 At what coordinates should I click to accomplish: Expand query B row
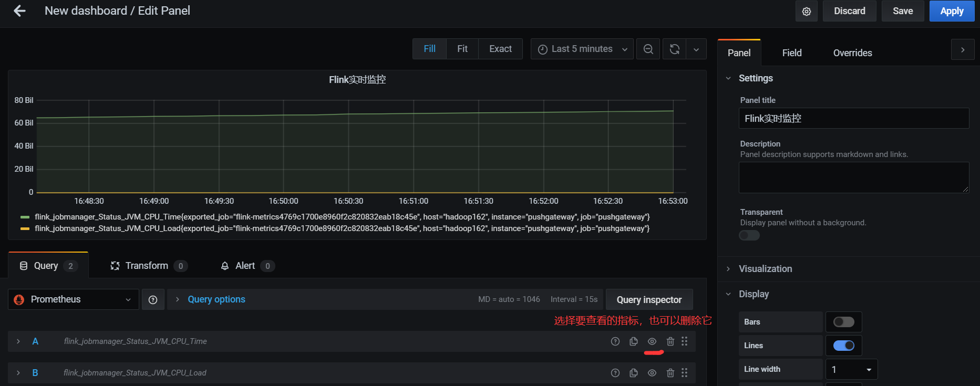click(x=18, y=373)
